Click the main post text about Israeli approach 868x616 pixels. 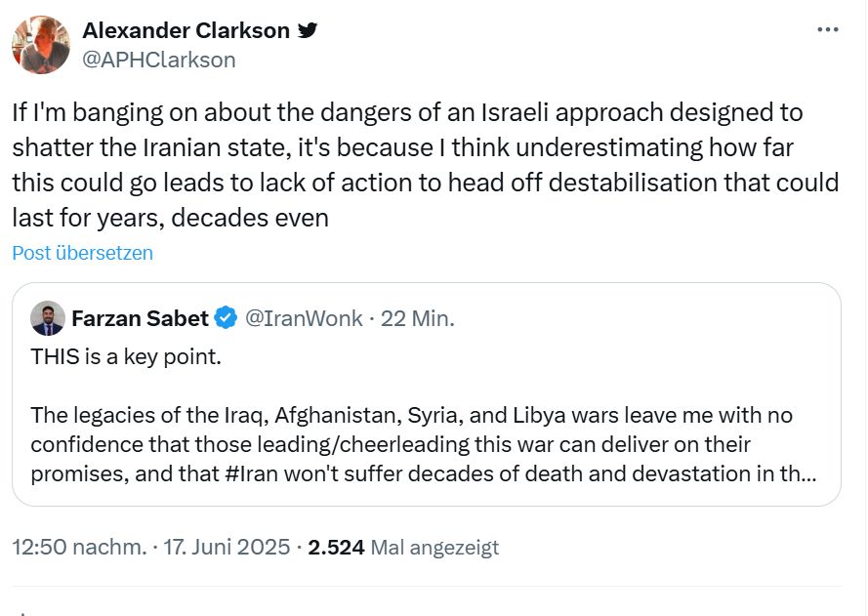425,165
